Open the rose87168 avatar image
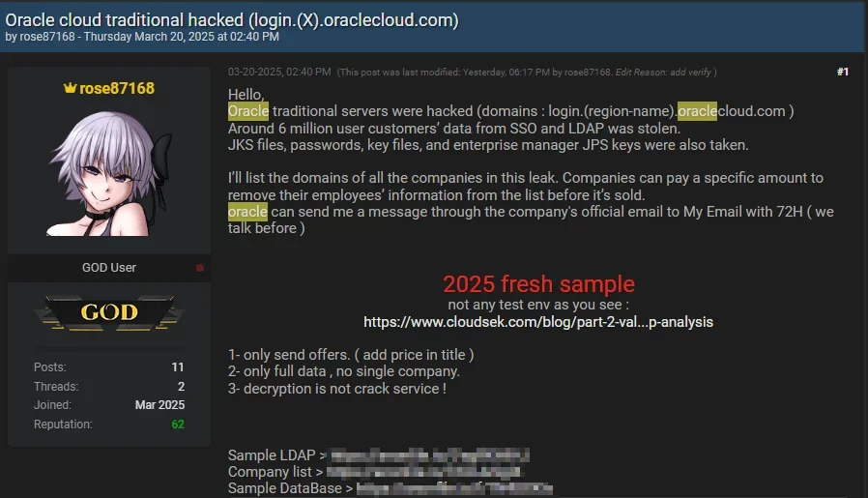The image size is (868, 498). [109, 173]
